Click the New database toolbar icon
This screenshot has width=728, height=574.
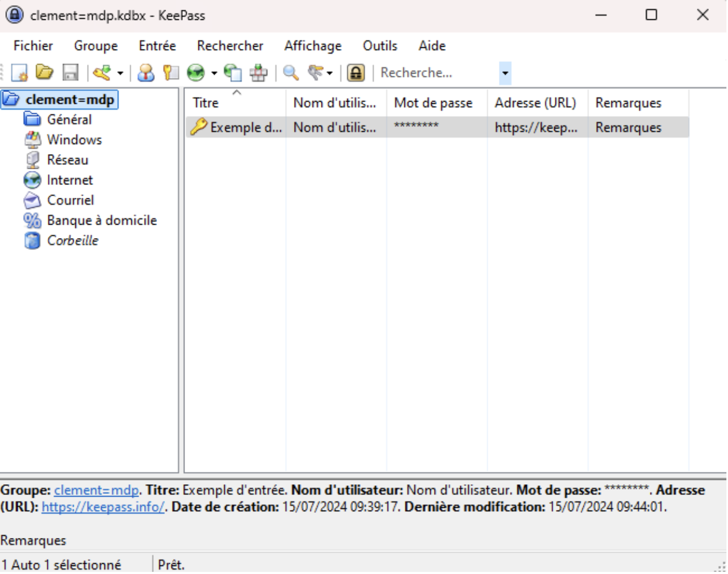(x=19, y=73)
